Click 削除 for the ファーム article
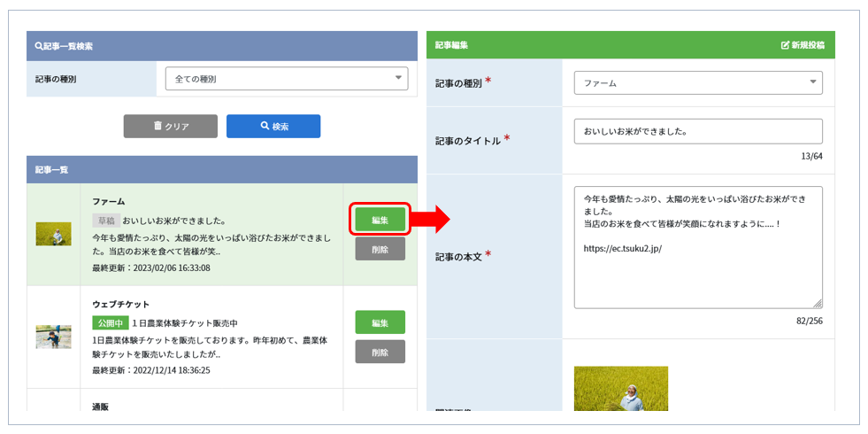Screen dimensions: 868x434 pyautogui.click(x=380, y=250)
